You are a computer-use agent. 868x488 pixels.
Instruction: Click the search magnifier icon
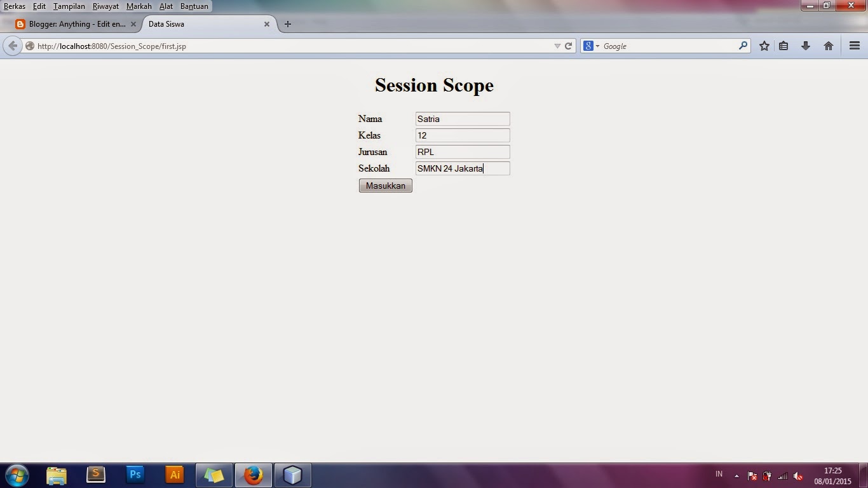click(x=742, y=46)
